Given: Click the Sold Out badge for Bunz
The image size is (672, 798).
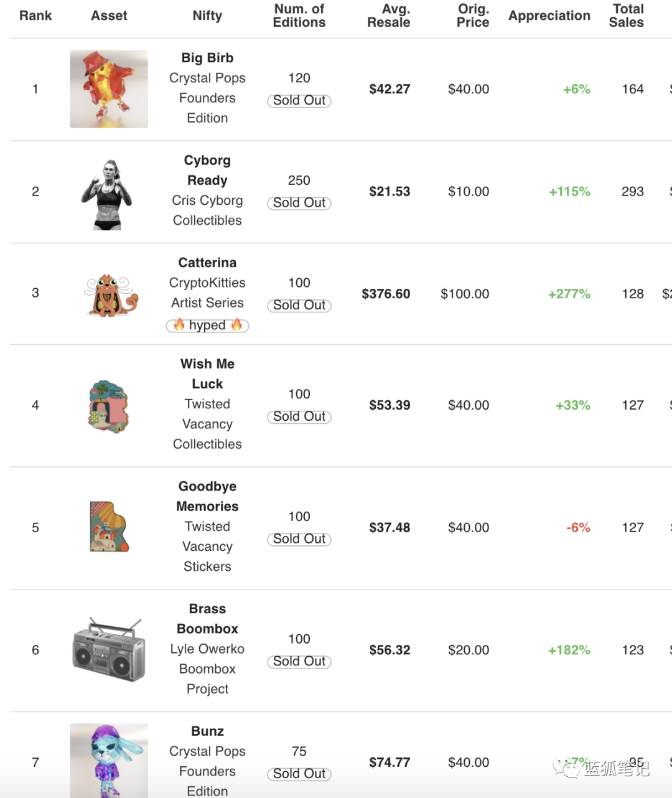Looking at the screenshot, I should pyautogui.click(x=299, y=774).
